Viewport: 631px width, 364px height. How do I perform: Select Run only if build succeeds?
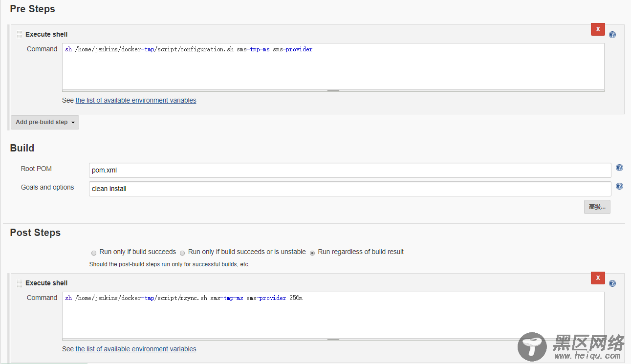94,253
